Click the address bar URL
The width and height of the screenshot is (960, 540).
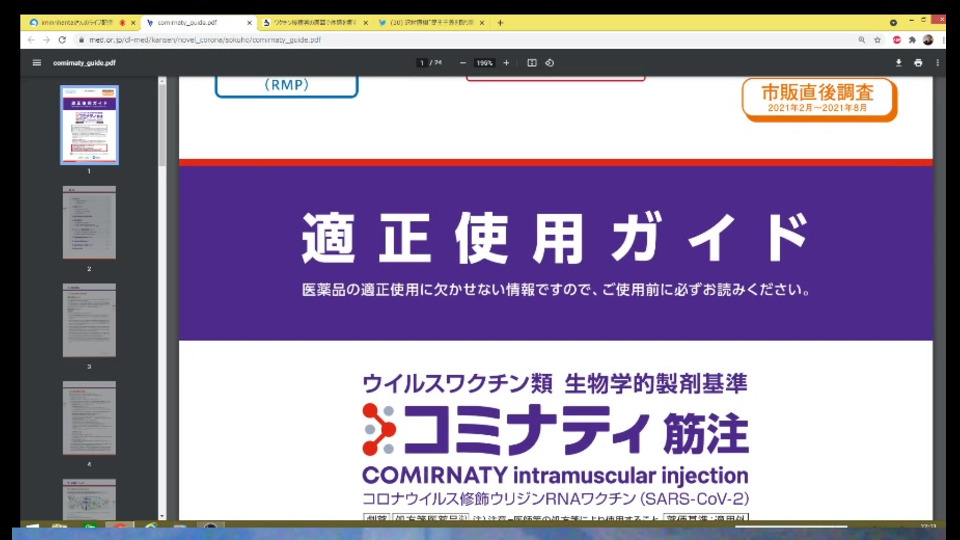[x=204, y=40]
